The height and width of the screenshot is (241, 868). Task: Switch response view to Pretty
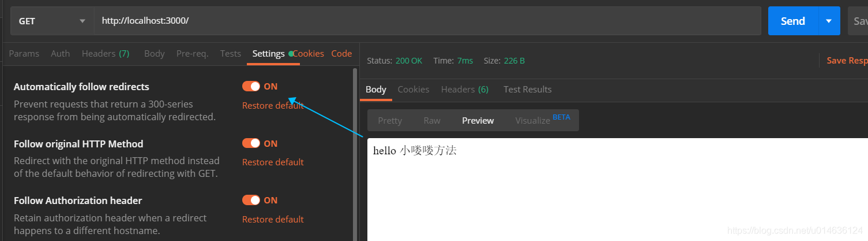click(x=390, y=120)
